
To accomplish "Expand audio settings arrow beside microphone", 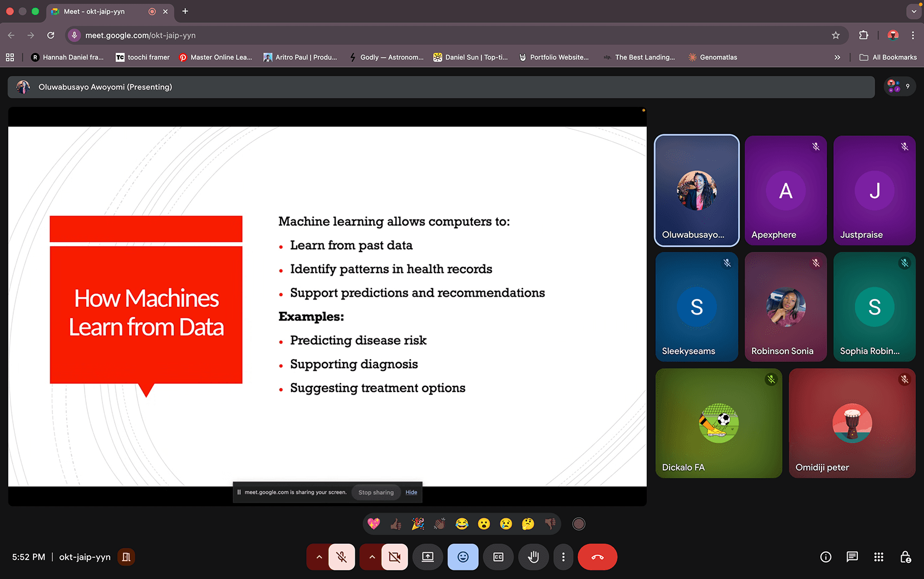I will pos(319,557).
